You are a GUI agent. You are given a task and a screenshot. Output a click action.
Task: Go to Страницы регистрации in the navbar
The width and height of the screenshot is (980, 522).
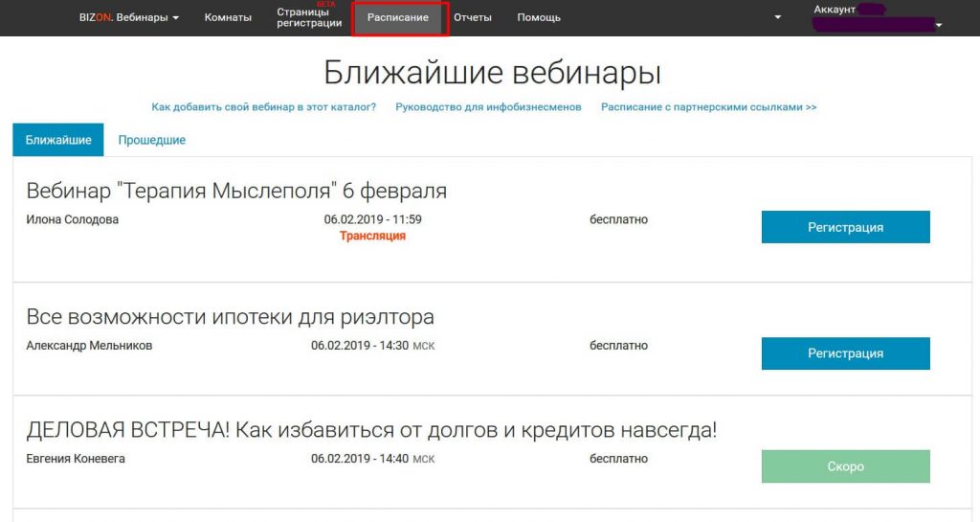pyautogui.click(x=309, y=18)
